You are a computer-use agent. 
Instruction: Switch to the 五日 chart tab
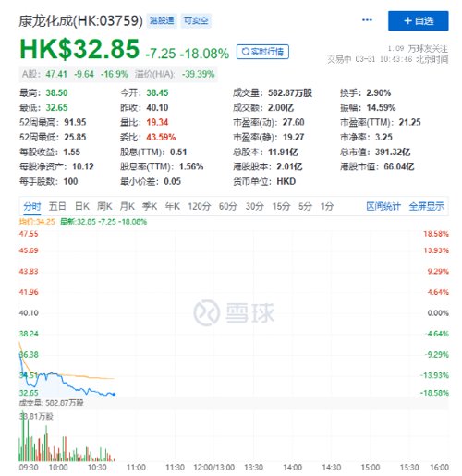tap(57, 206)
